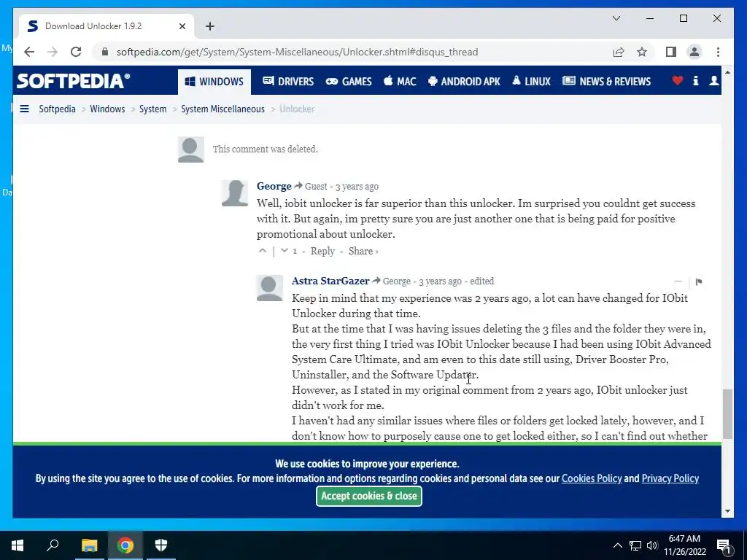This screenshot has width=747, height=560.
Task: Click George's commenter name
Action: [274, 186]
